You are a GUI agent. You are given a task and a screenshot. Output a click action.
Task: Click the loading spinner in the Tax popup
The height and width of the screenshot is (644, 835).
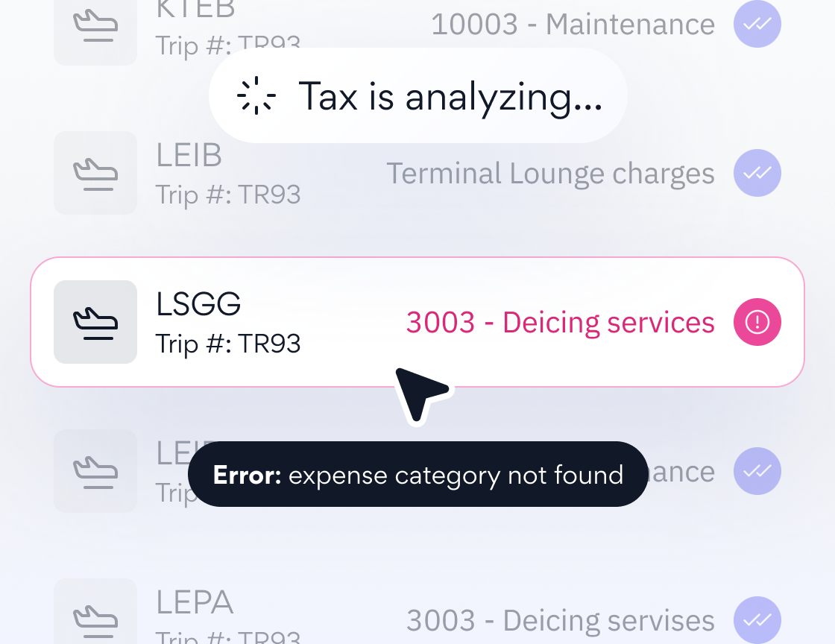pos(256,95)
